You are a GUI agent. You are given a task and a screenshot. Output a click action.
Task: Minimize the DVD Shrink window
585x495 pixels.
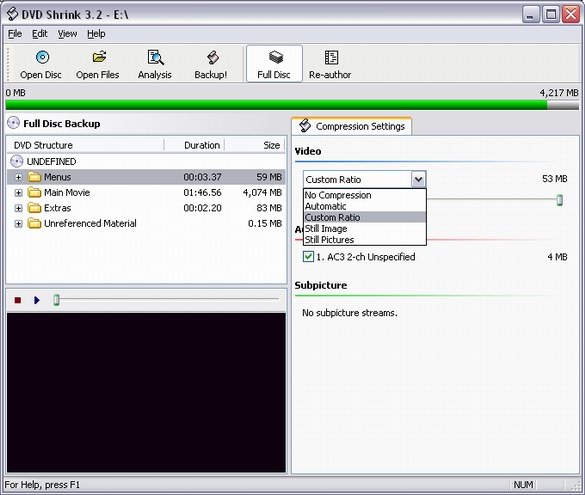[x=530, y=14]
